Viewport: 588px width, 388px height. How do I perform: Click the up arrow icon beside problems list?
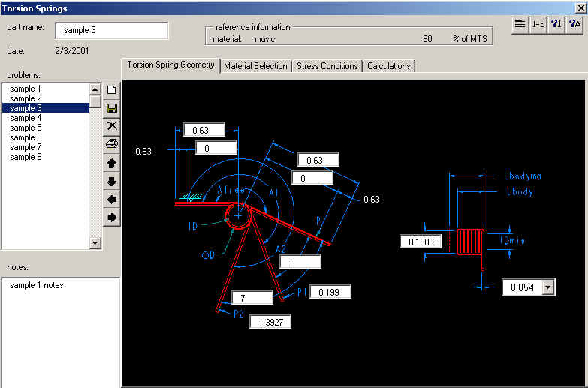(x=112, y=163)
